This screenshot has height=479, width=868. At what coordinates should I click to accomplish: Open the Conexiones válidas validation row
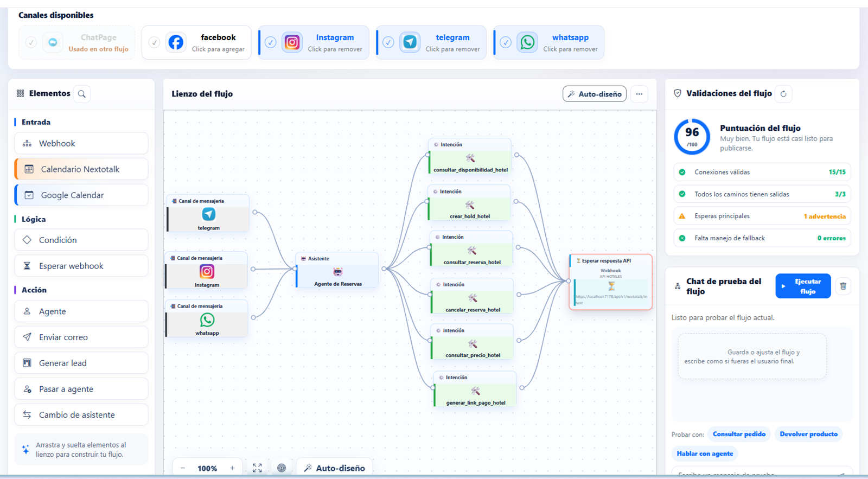pos(762,172)
